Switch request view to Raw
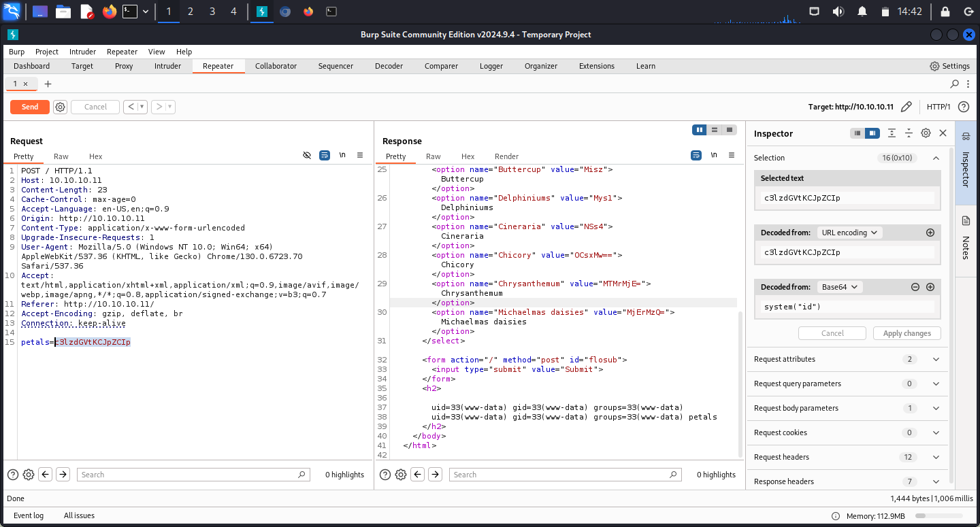 (61, 156)
